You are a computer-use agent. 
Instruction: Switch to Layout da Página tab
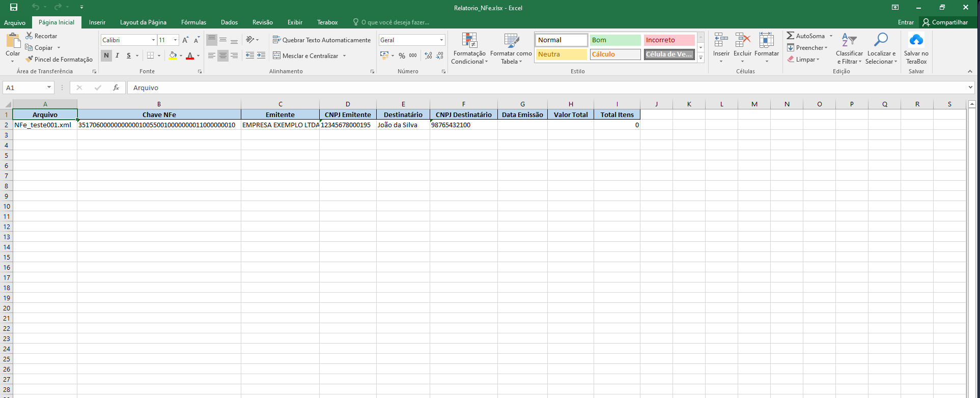pos(143,22)
